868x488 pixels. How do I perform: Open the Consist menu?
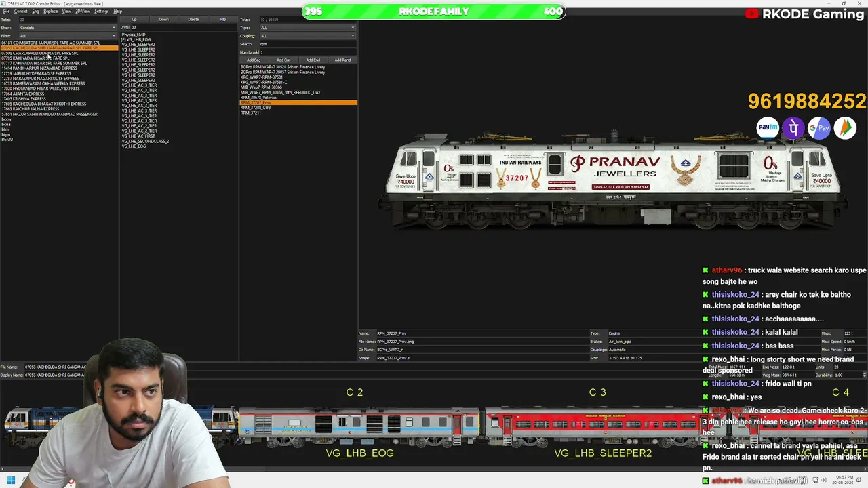point(21,12)
